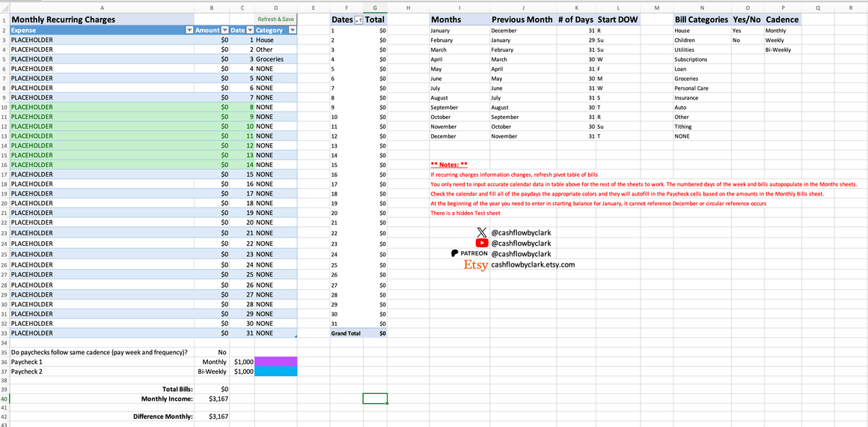The width and height of the screenshot is (868, 427).
Task: Open the Dates pivot sort dropdown
Action: point(358,20)
